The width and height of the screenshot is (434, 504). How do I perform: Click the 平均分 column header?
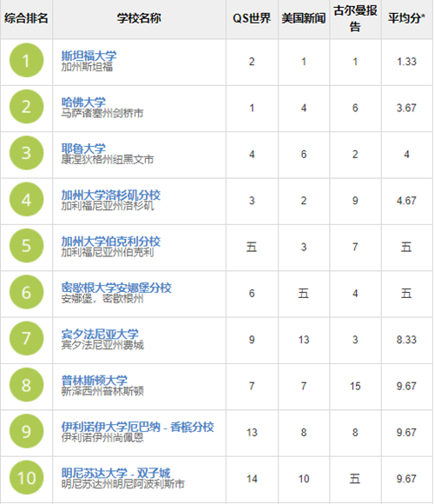[407, 18]
